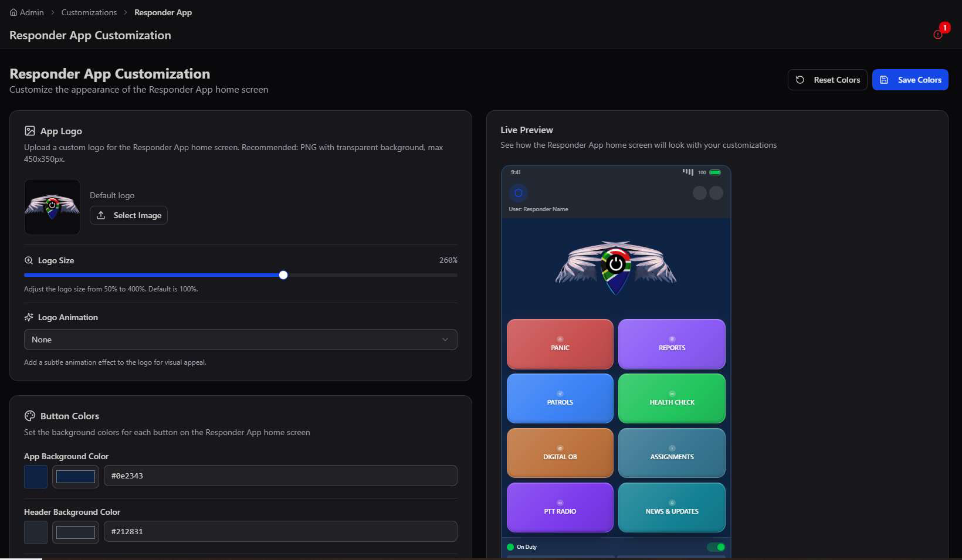Screen dimensions: 962x560
Task: Click the 260% logo size value
Action: [448, 260]
